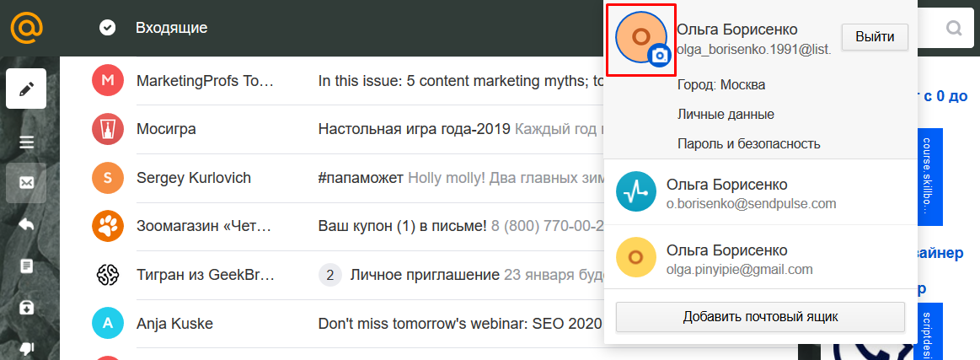Choose Личные данные in the account menu
Image resolution: width=980 pixels, height=360 pixels.
[x=726, y=114]
